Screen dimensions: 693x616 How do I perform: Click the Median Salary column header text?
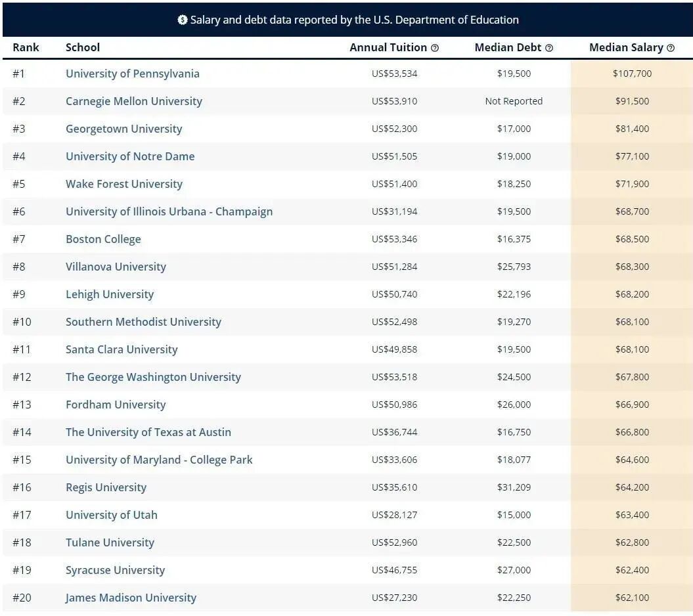(x=626, y=48)
